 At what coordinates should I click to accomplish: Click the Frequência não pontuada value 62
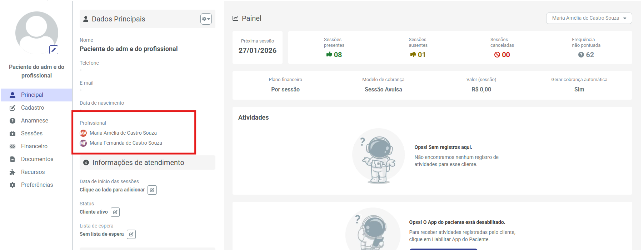tap(590, 55)
